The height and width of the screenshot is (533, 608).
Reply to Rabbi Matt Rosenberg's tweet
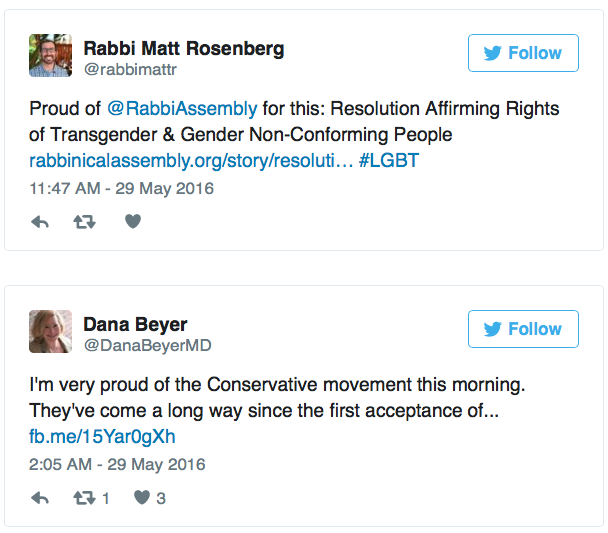tap(40, 222)
